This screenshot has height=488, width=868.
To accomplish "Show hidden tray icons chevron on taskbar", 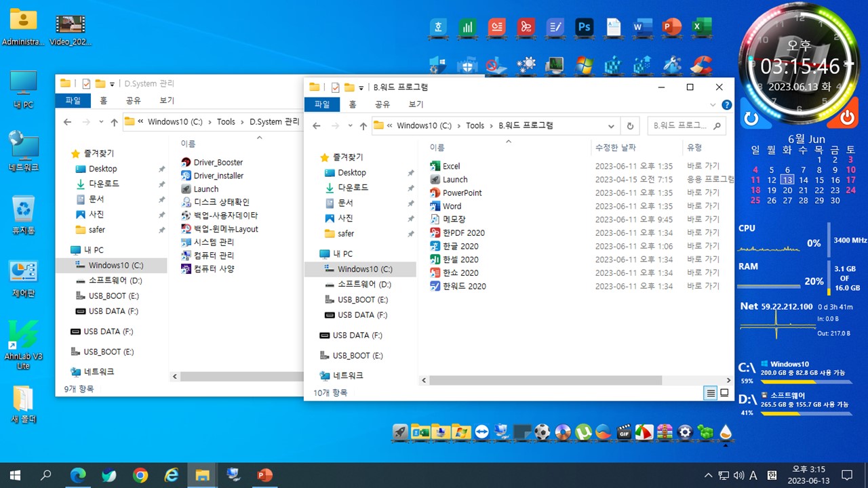I will pyautogui.click(x=709, y=475).
